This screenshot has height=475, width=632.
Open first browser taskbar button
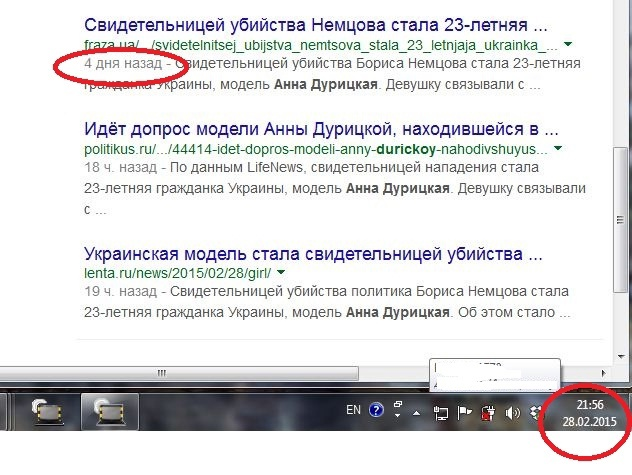coord(47,412)
